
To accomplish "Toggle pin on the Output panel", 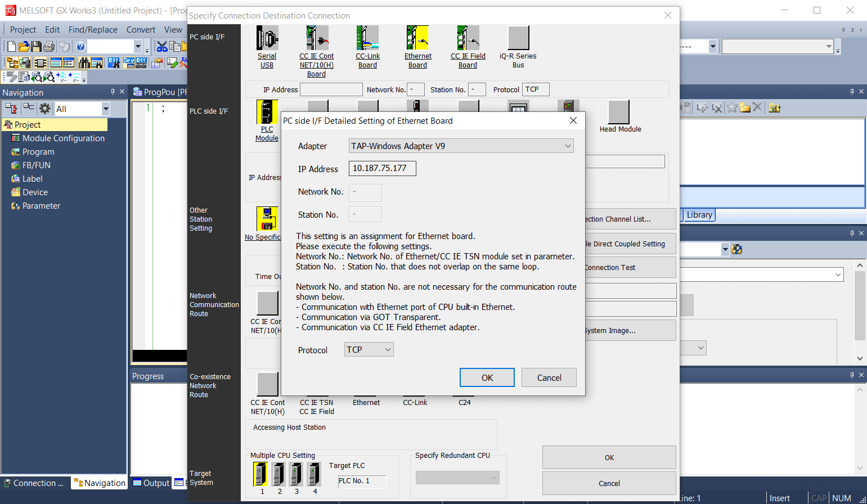I will (x=852, y=375).
